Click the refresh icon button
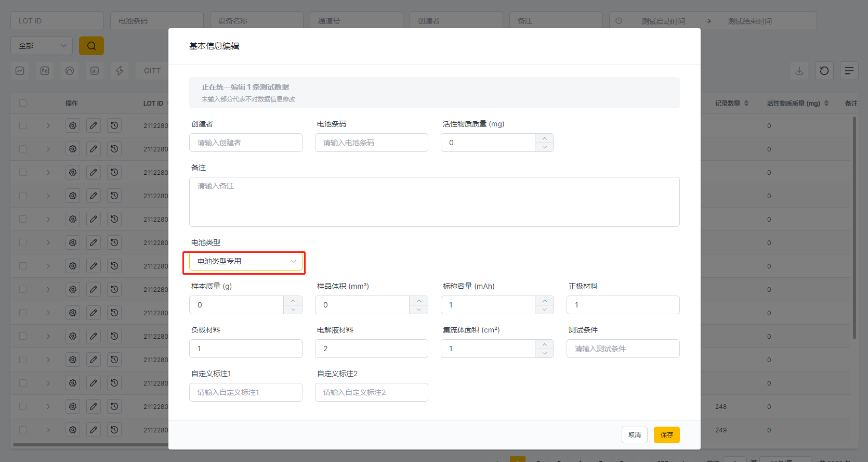868x462 pixels. point(824,71)
